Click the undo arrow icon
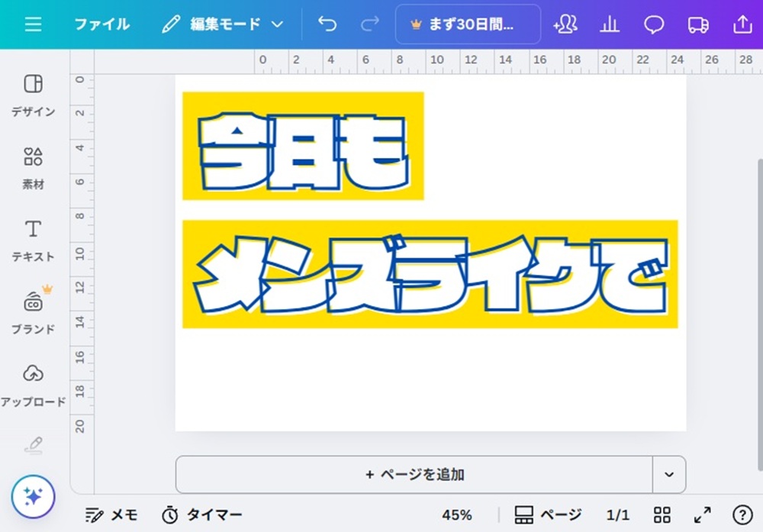This screenshot has width=763, height=532. [x=327, y=24]
